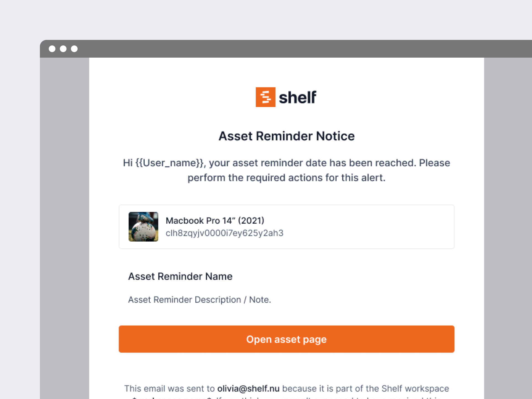Click the first window control dot
532x399 pixels.
point(52,49)
